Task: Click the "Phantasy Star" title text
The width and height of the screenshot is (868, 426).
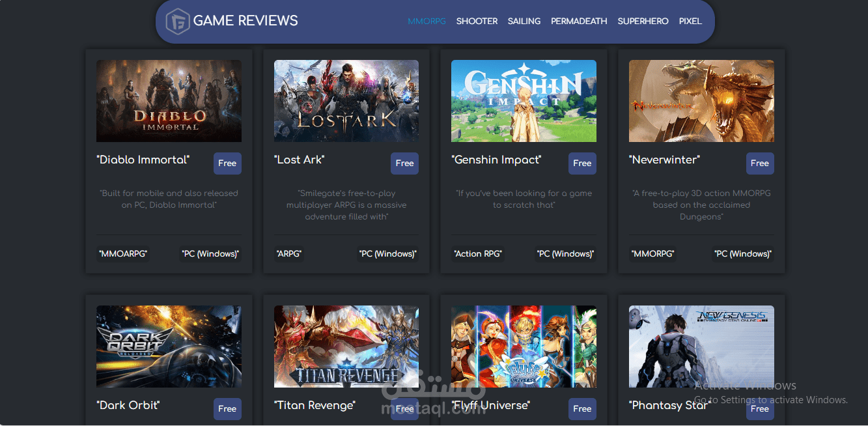Action: 669,405
